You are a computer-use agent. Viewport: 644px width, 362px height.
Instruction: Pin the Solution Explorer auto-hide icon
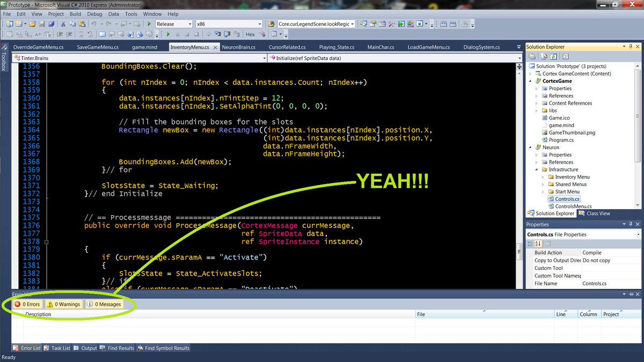pyautogui.click(x=631, y=47)
